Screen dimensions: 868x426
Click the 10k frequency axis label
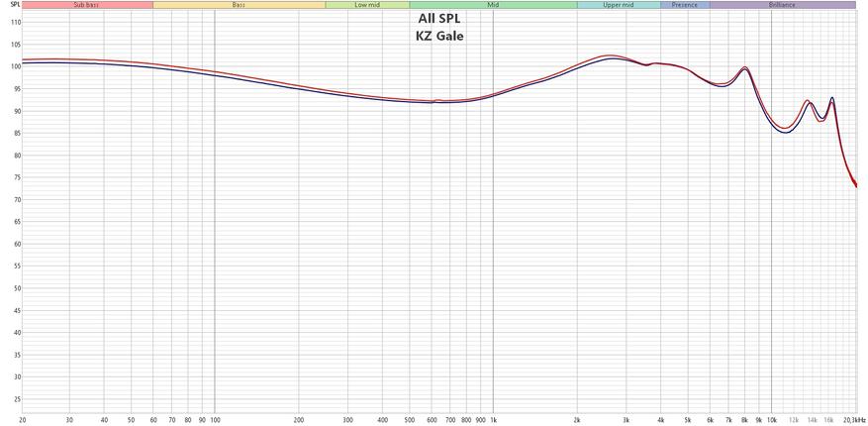coord(772,420)
